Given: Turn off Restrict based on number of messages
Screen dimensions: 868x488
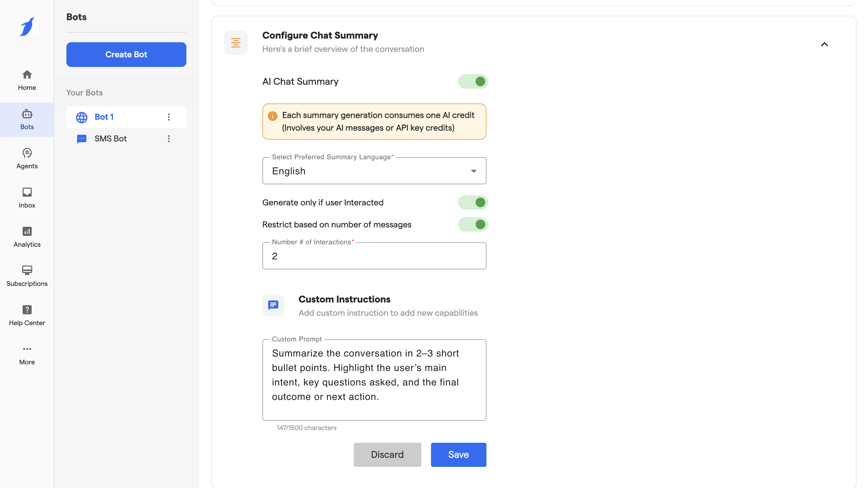Looking at the screenshot, I should (x=473, y=224).
